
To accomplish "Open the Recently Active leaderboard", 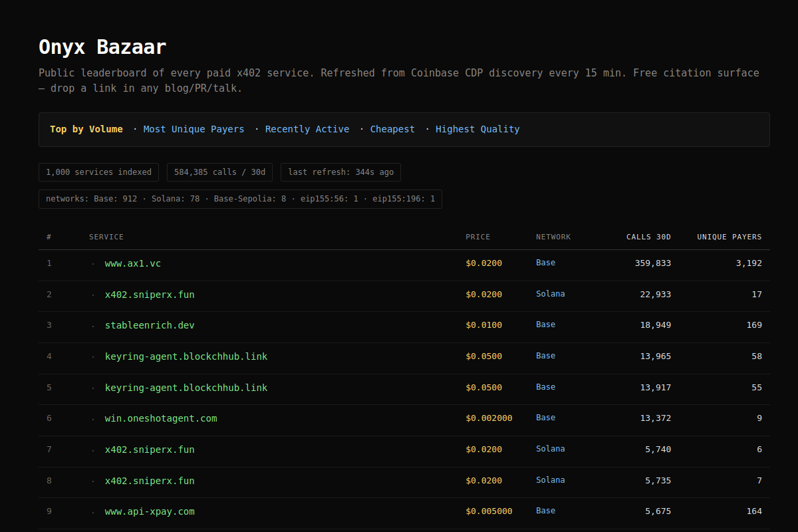I will (x=307, y=129).
